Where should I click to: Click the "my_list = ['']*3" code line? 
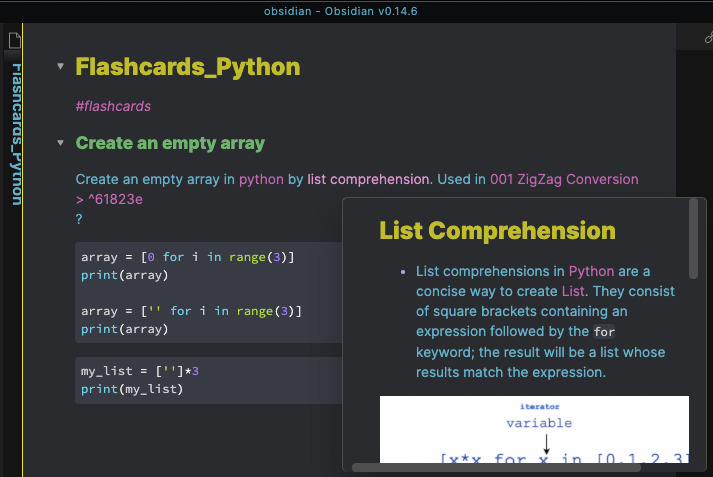pyautogui.click(x=140, y=371)
